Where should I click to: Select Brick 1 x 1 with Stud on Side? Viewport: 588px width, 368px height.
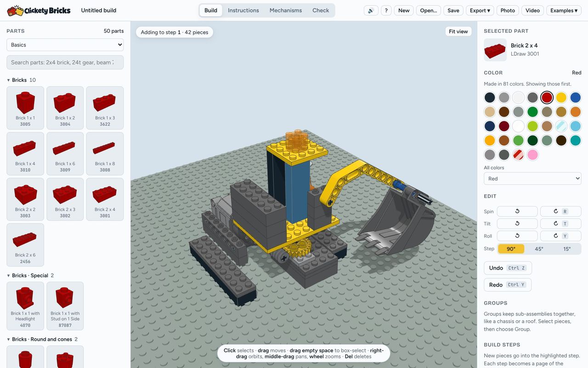tap(65, 306)
